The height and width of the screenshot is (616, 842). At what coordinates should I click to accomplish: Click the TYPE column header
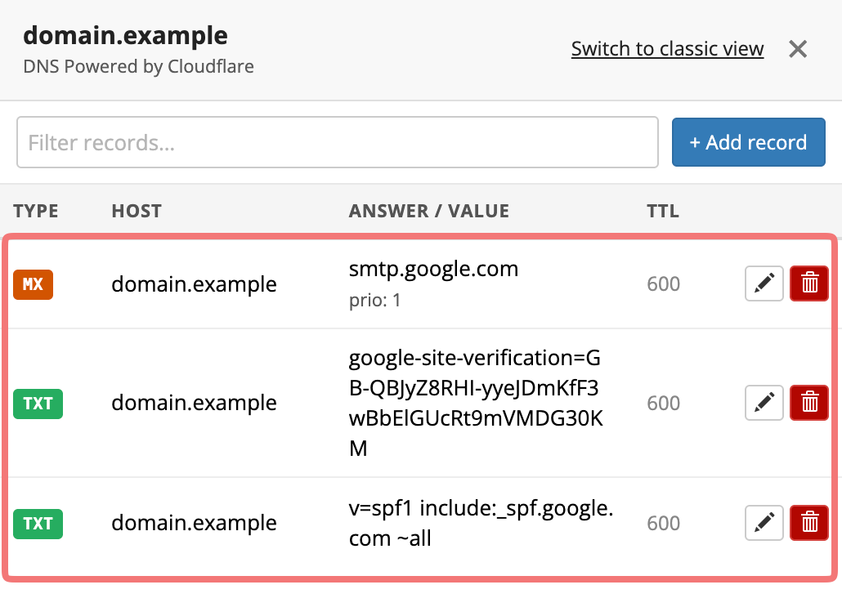[x=36, y=211]
